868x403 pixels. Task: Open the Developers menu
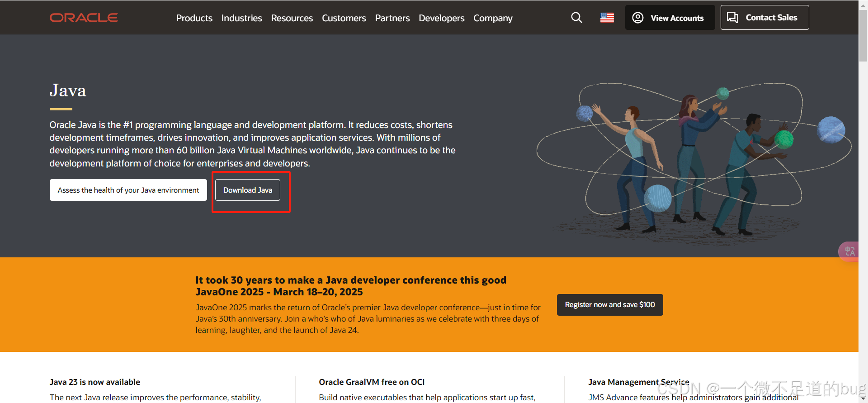442,18
